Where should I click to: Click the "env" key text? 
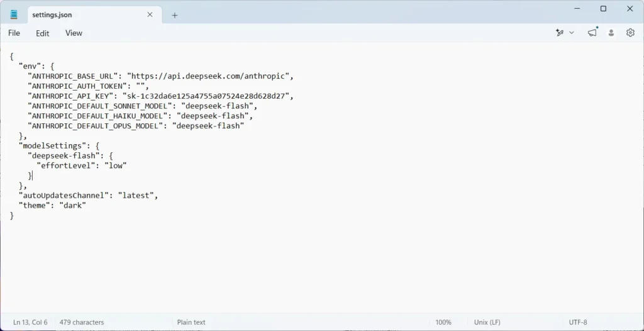30,66
